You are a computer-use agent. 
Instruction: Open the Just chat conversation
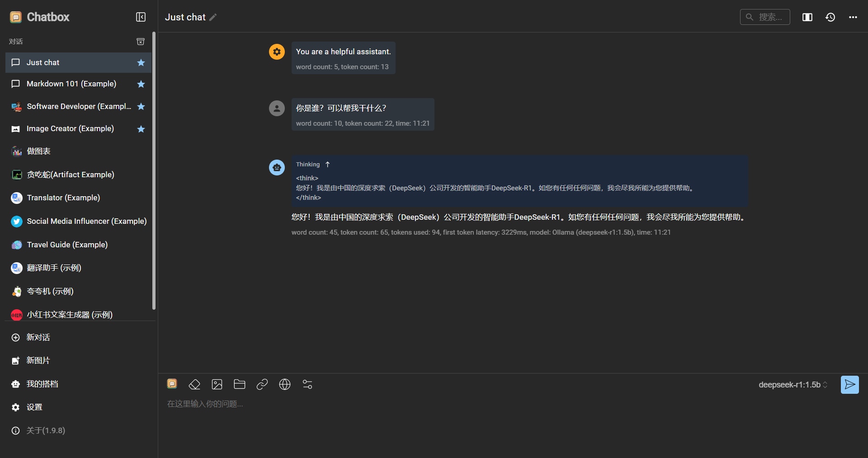[78, 63]
